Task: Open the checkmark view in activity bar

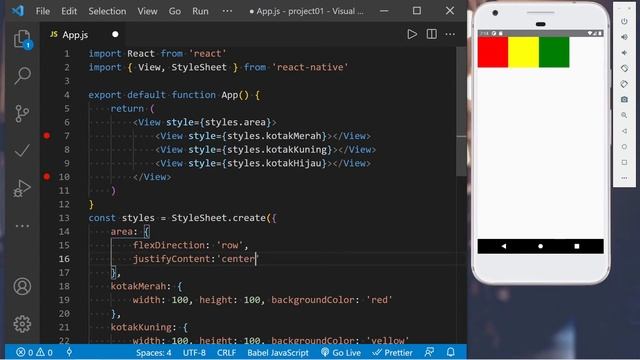Action: [22, 151]
